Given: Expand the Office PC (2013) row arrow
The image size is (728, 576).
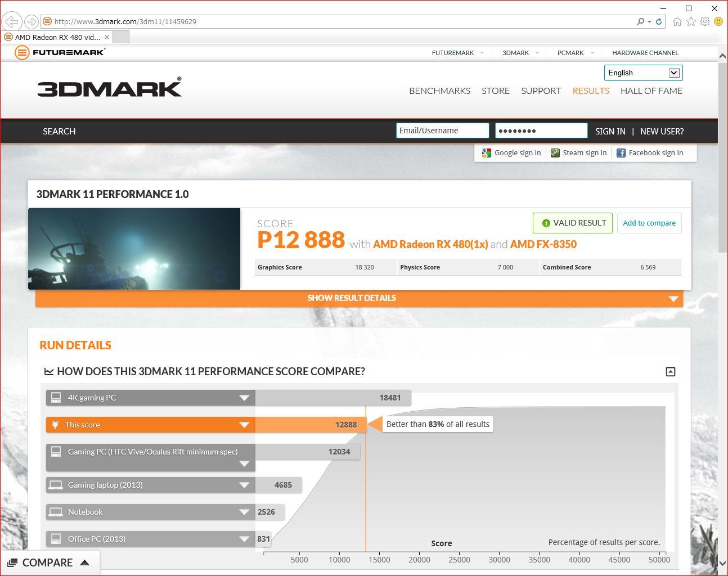Looking at the screenshot, I should tap(244, 539).
